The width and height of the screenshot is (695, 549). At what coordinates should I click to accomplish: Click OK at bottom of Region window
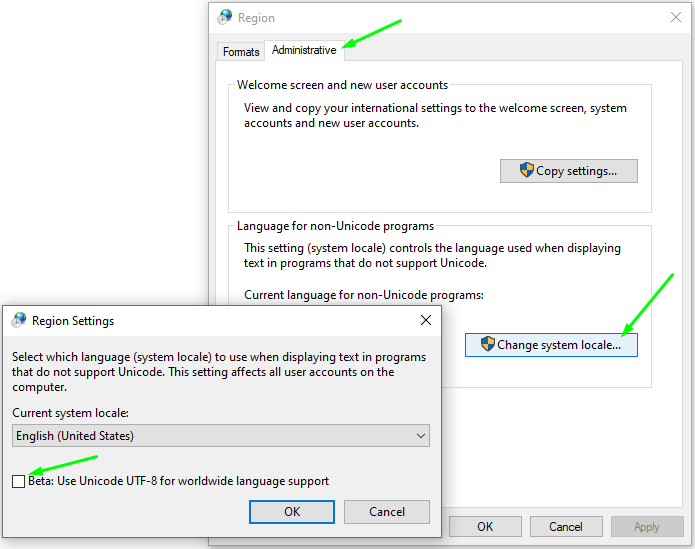[x=485, y=526]
